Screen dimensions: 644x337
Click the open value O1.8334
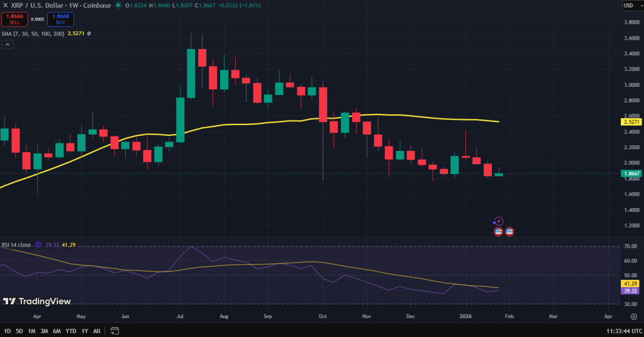[x=136, y=5]
